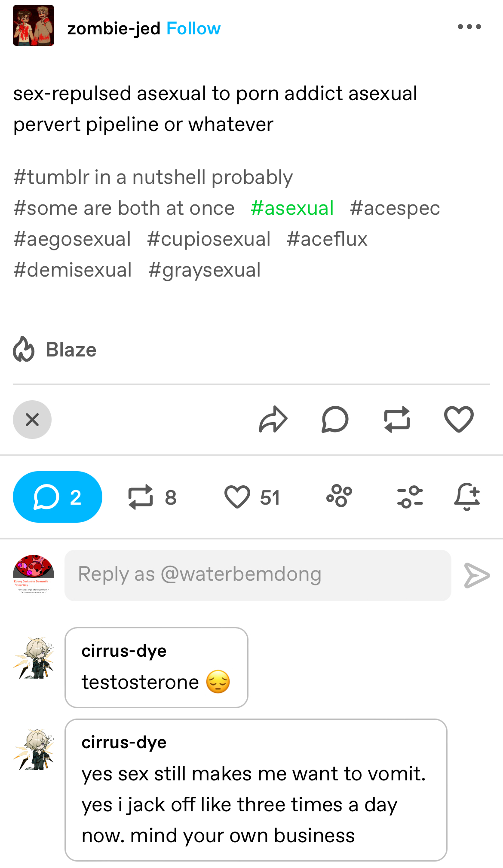Open the #aegosexual tag
Screen dimensions: 503x868
tap(72, 239)
